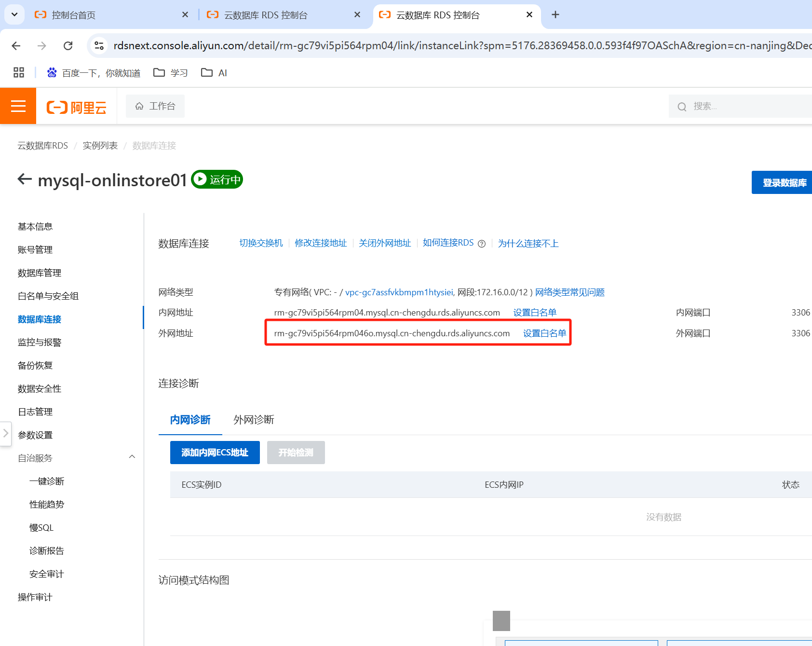Click the 切换交换机 link

pyautogui.click(x=261, y=243)
